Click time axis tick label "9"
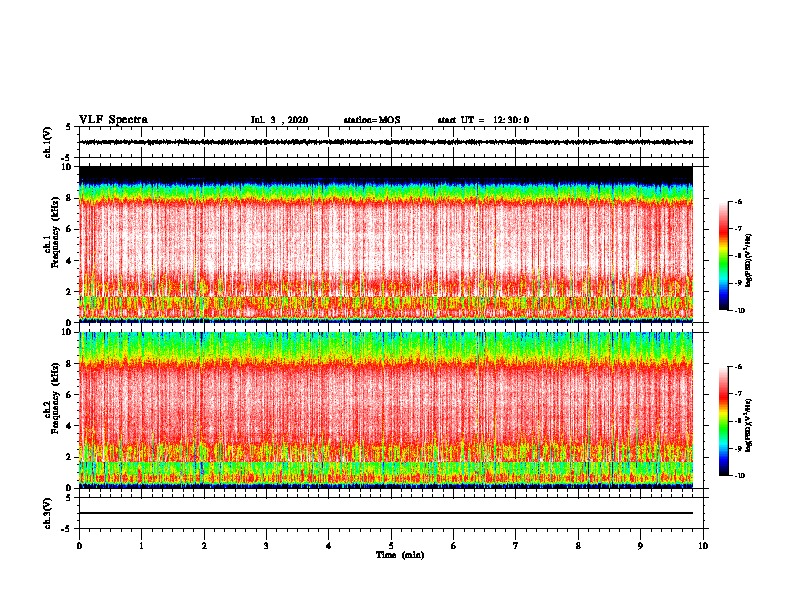Viewport: 792px width, 612px height. coord(640,546)
